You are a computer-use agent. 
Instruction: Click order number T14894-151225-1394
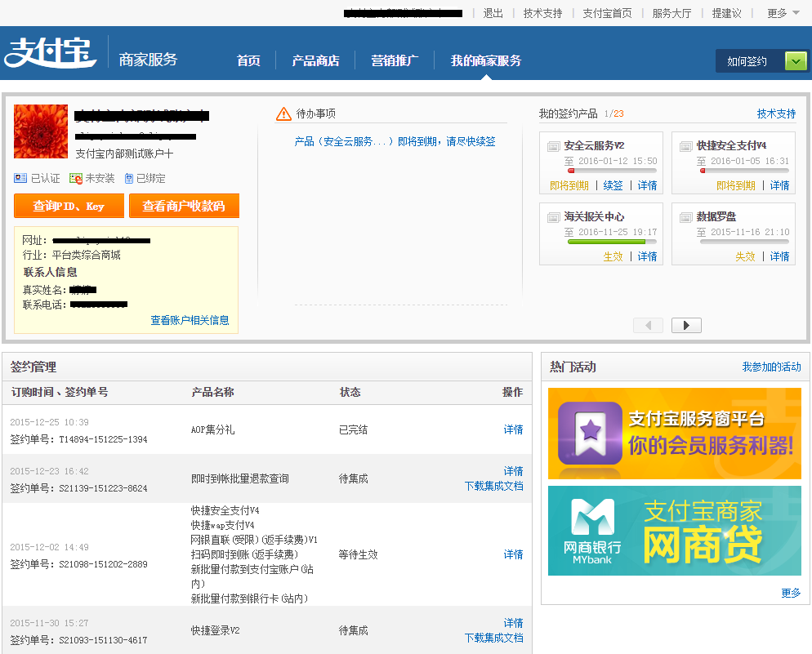[x=103, y=439]
